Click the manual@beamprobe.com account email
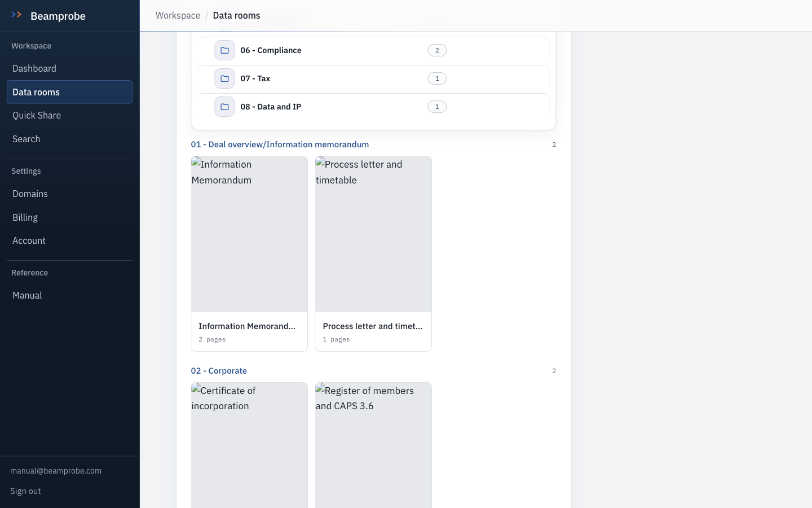 point(56,471)
